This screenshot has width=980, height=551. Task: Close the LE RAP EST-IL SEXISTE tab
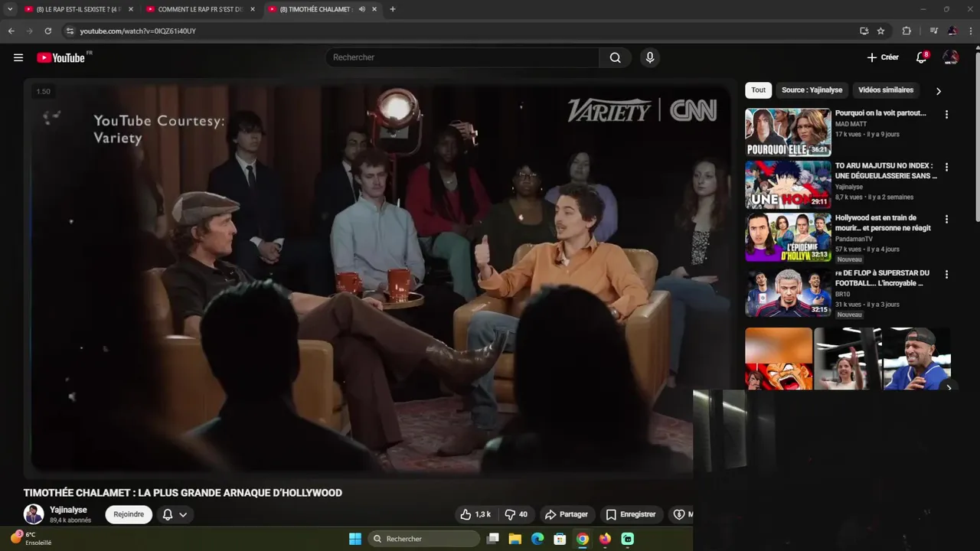131,9
